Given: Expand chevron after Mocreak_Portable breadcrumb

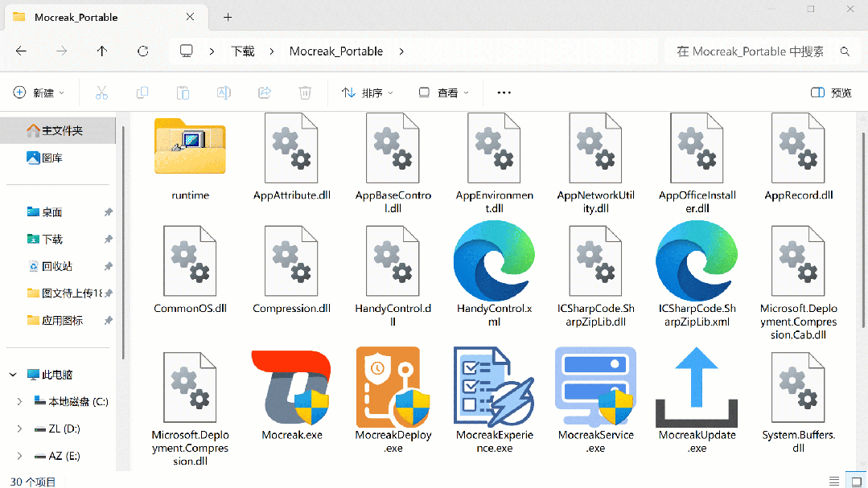Looking at the screenshot, I should (x=401, y=51).
